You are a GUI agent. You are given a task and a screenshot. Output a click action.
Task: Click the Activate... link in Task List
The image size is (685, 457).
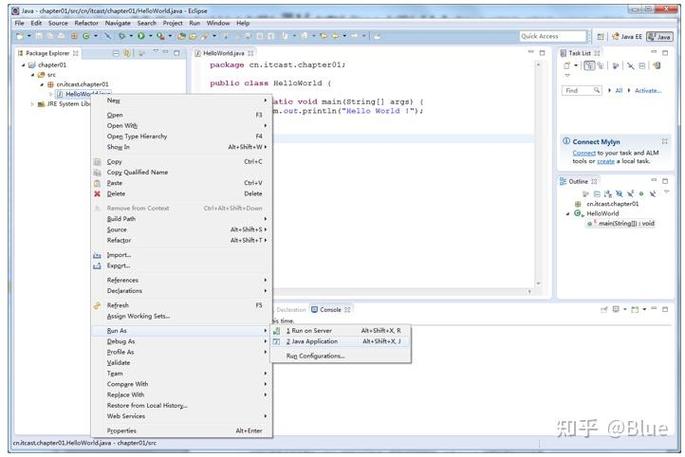pyautogui.click(x=648, y=90)
